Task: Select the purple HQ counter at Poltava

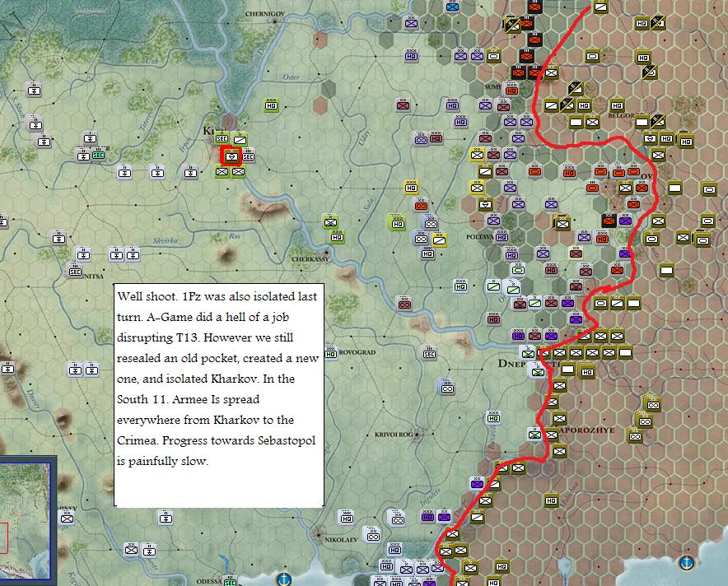Action: click(502, 237)
